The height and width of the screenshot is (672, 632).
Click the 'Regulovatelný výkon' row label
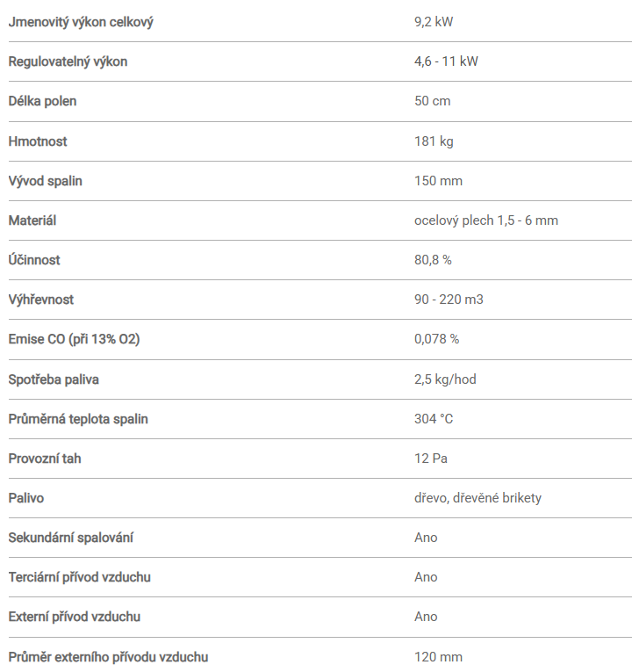(x=68, y=61)
